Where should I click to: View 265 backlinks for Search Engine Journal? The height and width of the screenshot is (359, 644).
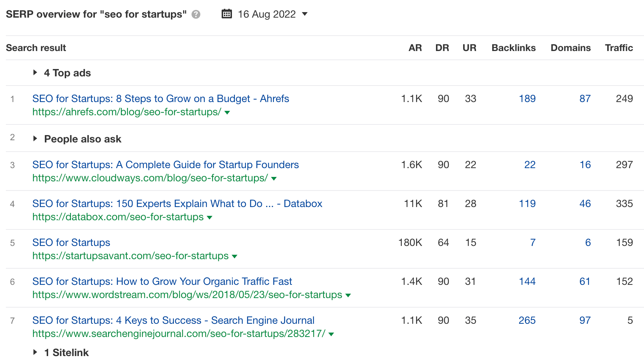[x=527, y=320]
